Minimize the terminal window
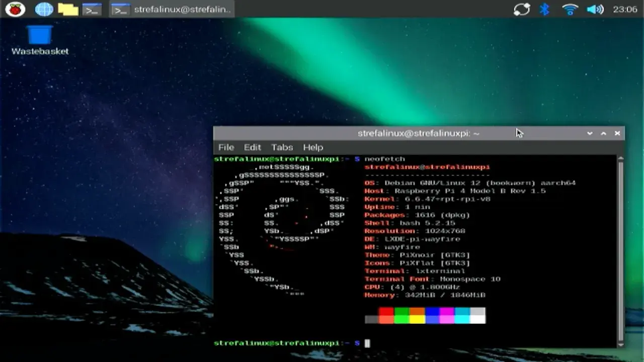 point(590,133)
